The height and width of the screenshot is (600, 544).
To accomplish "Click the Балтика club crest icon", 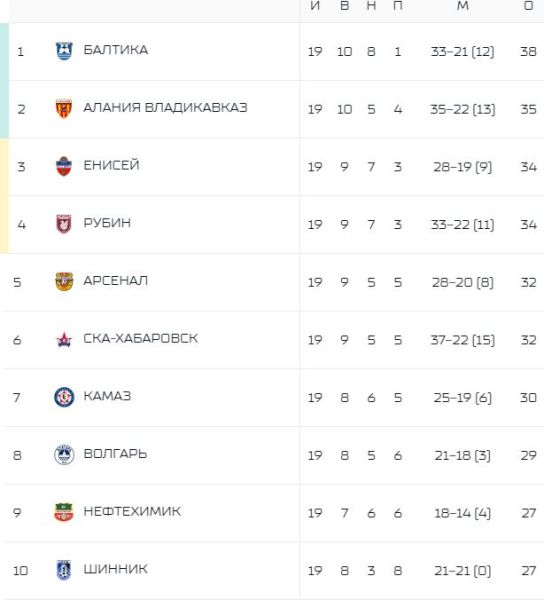I will [x=64, y=51].
